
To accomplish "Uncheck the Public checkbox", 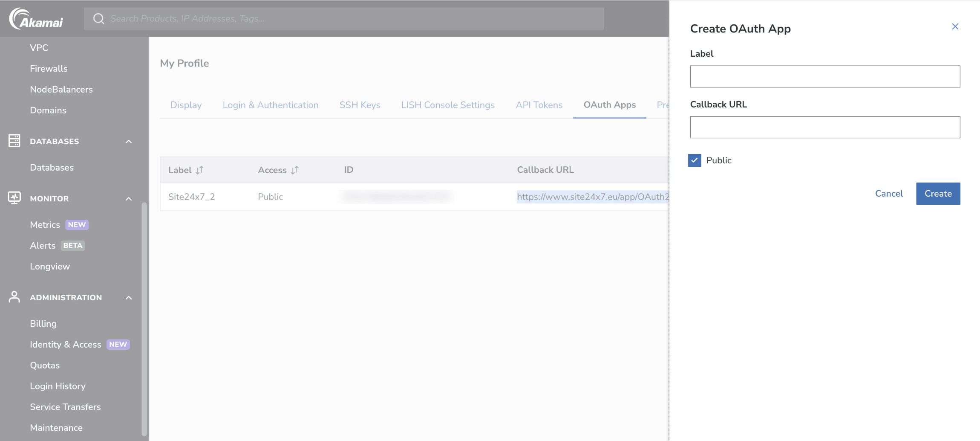I will (x=695, y=160).
